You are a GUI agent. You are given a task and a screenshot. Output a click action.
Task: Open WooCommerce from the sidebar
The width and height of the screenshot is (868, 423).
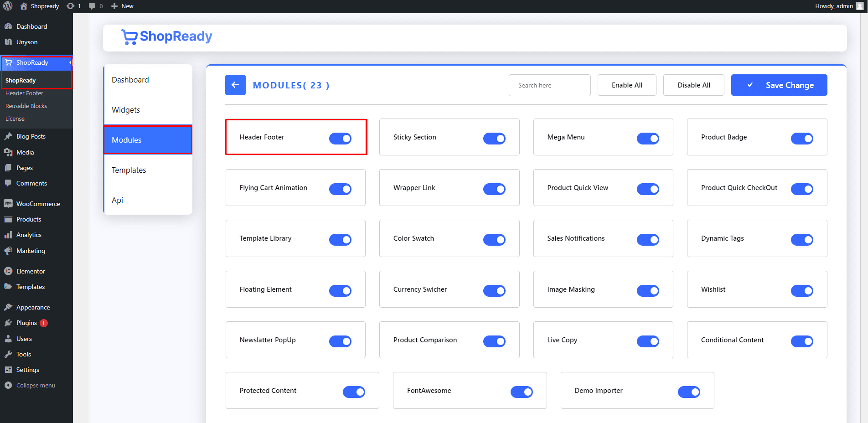[38, 204]
